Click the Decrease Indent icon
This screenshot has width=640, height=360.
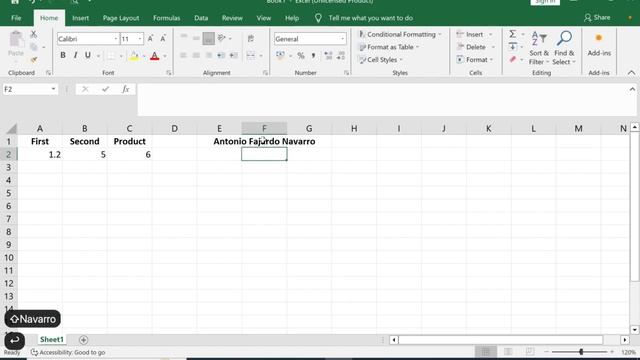[x=221, y=56]
